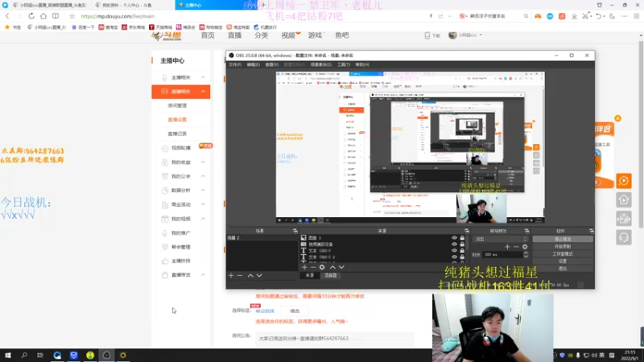Open the Windows Start menu
The image size is (644, 362).
[8, 356]
